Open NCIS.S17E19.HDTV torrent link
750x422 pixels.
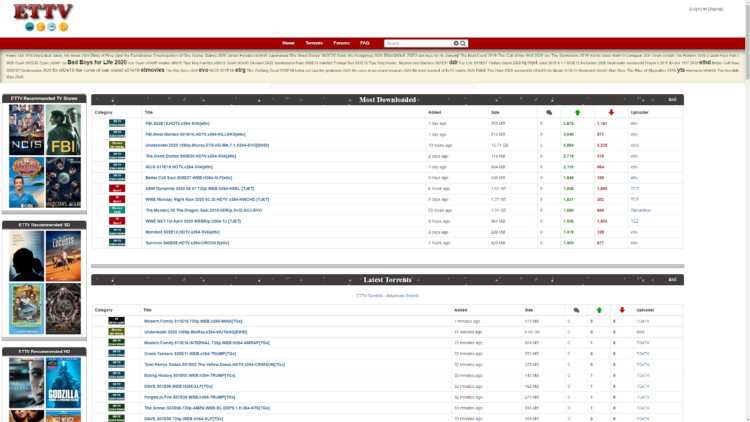(x=179, y=167)
